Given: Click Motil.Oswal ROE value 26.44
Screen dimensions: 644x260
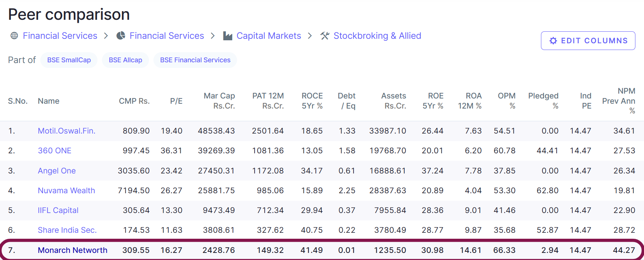Looking at the screenshot, I should click(x=432, y=131).
